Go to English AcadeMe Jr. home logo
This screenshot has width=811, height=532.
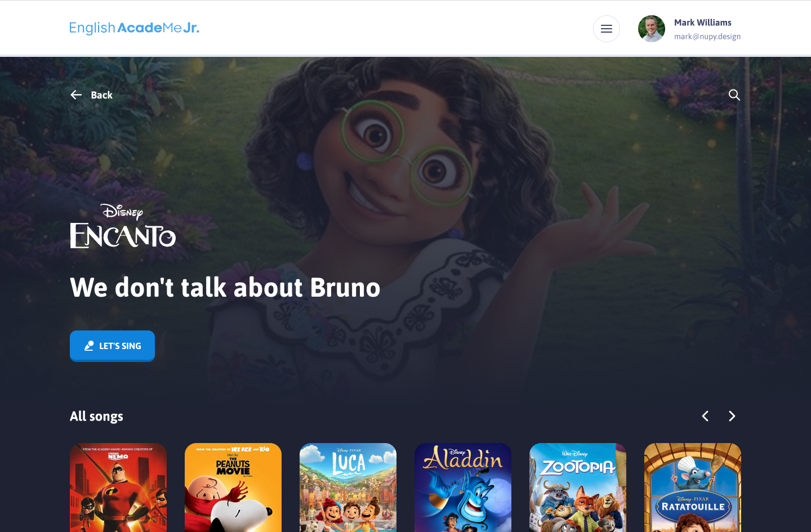134,28
